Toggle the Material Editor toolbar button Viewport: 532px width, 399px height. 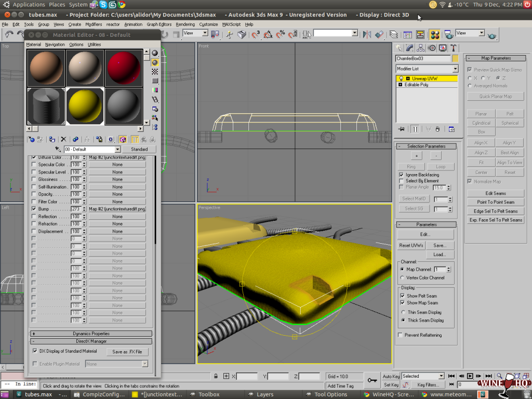pos(435,34)
